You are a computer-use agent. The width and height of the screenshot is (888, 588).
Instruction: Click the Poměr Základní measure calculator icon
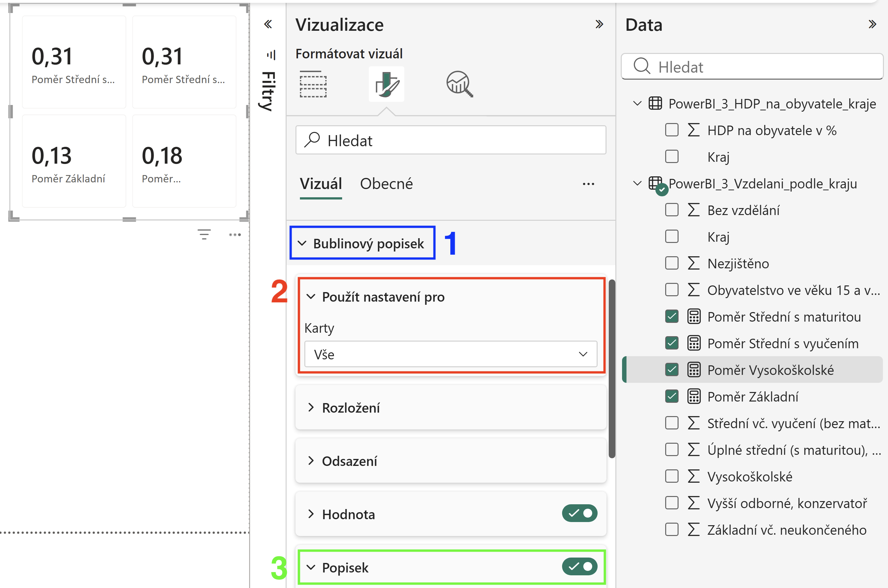(694, 396)
